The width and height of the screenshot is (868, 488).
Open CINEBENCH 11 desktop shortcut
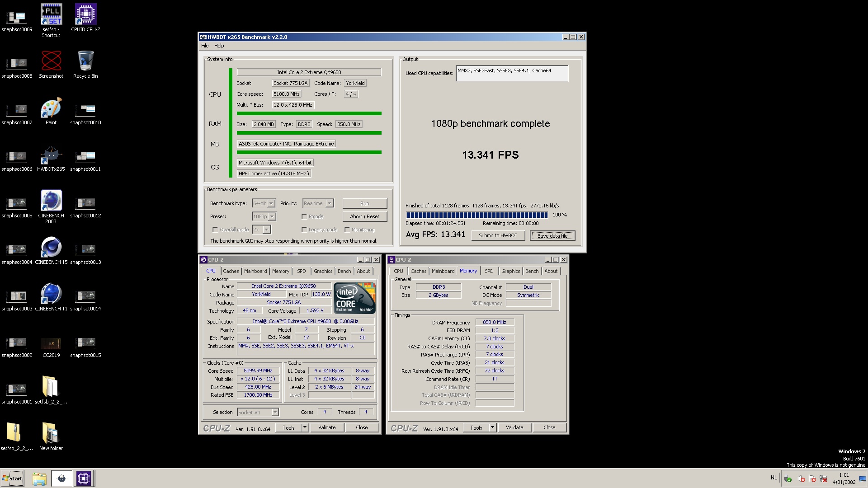coord(51,298)
